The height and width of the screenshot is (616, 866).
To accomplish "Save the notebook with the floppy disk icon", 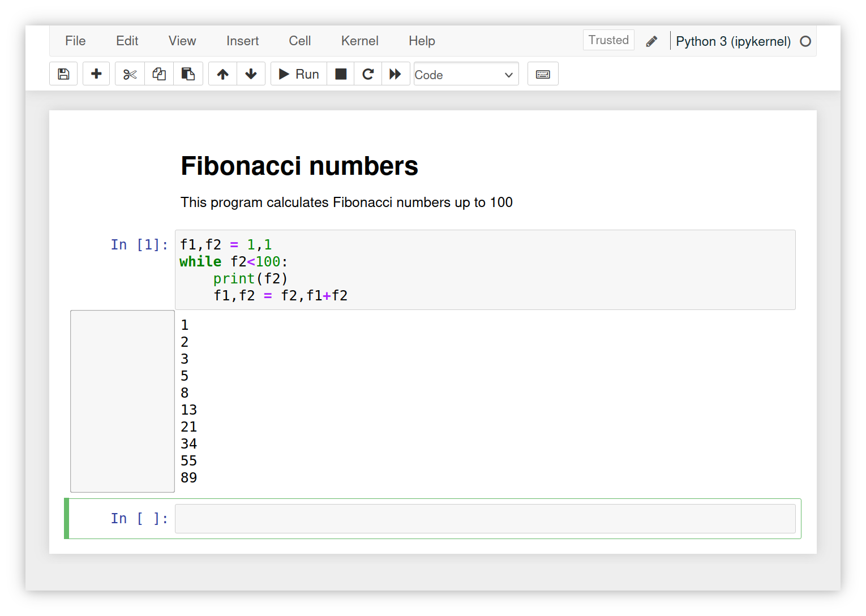I will [63, 74].
